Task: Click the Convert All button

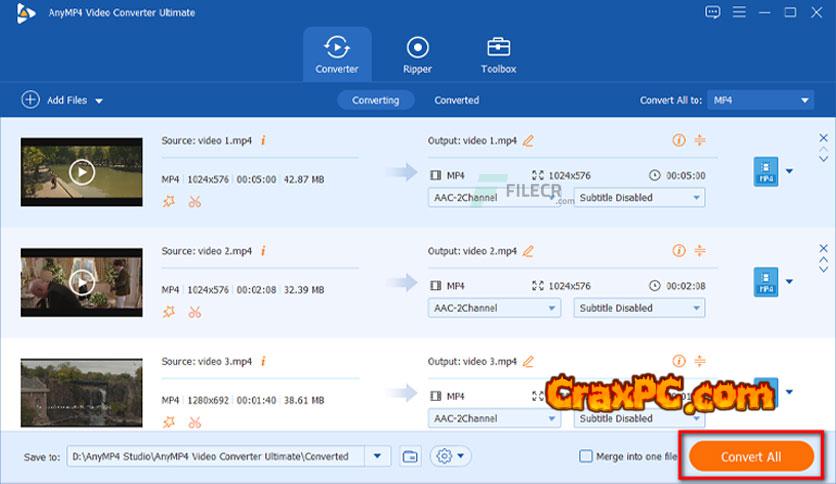Action: (751, 457)
